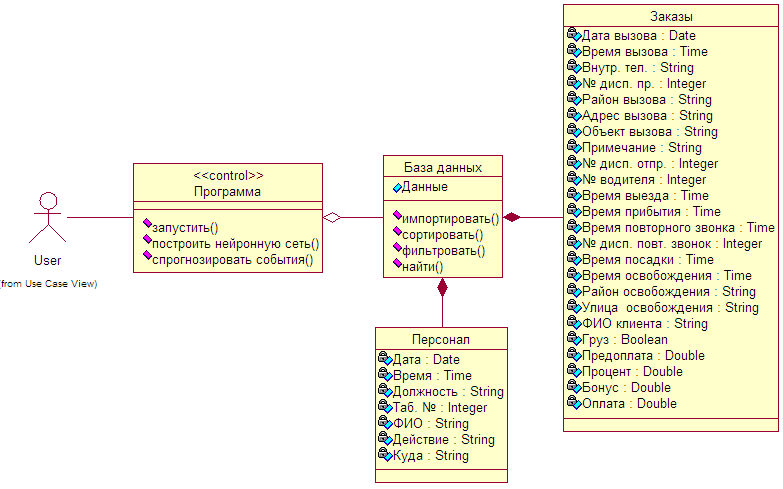783x489 pixels.
Task: Select the Время освобождения : Time attribute
Action: click(667, 275)
